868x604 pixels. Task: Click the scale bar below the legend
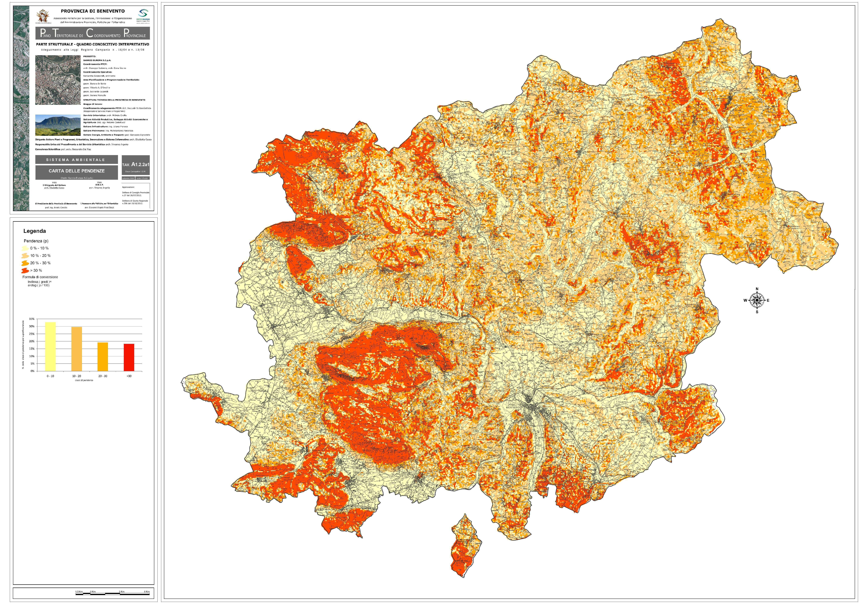click(x=113, y=593)
